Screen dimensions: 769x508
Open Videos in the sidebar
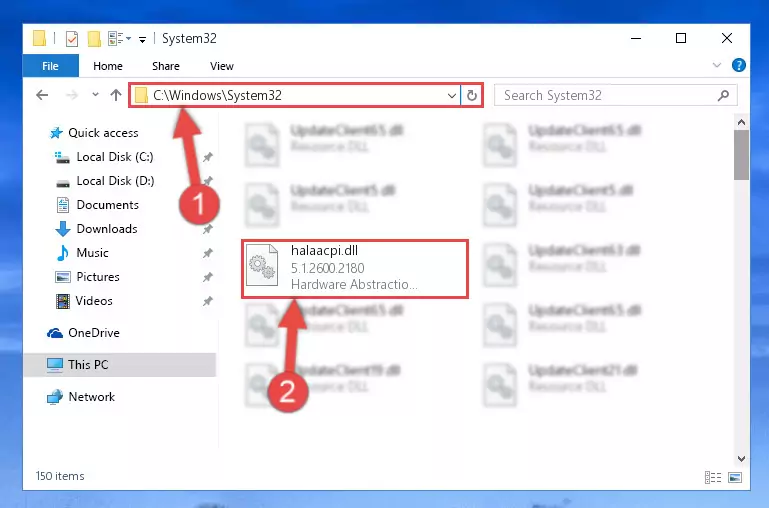click(x=94, y=301)
